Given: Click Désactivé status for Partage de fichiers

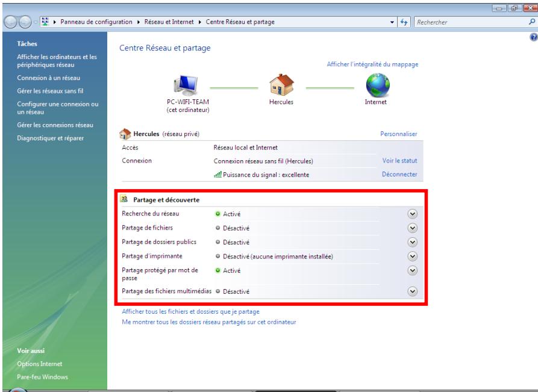Looking at the screenshot, I should click(x=236, y=228).
